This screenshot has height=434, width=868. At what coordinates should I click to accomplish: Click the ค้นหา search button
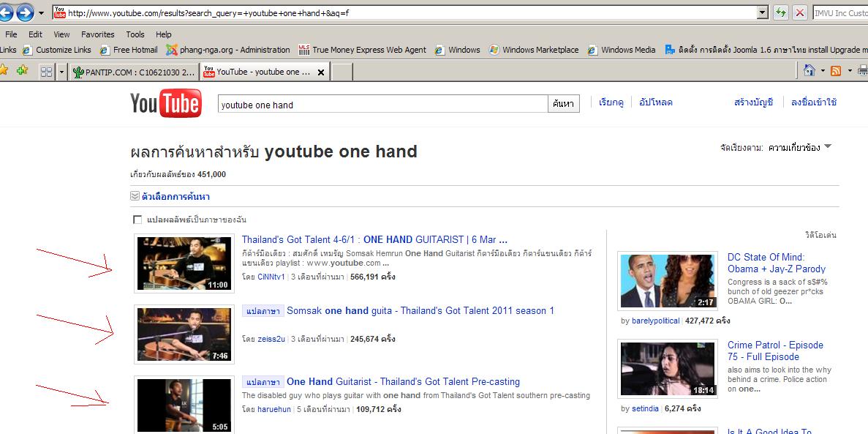(x=564, y=104)
